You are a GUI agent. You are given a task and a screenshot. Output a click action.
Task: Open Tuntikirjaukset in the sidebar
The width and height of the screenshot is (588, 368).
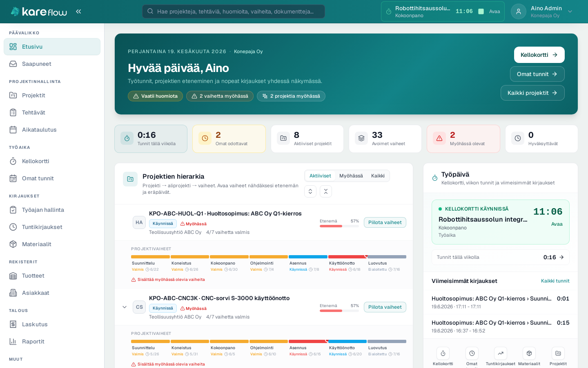pyautogui.click(x=52, y=227)
